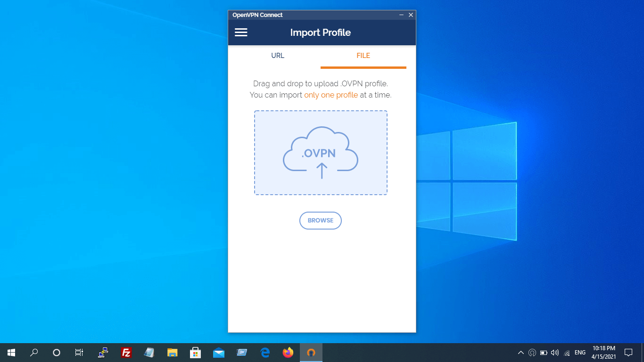Open the Wi-Fi network flyout
644x362 pixels.
[x=567, y=353]
